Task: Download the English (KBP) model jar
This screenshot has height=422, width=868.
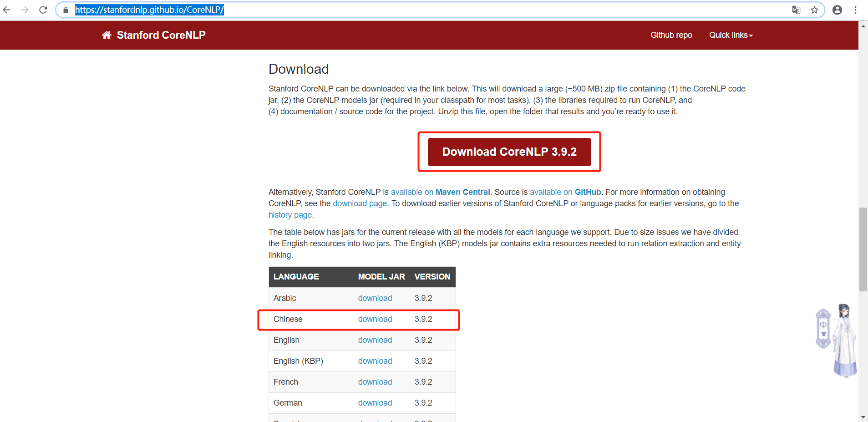Action: coord(375,361)
